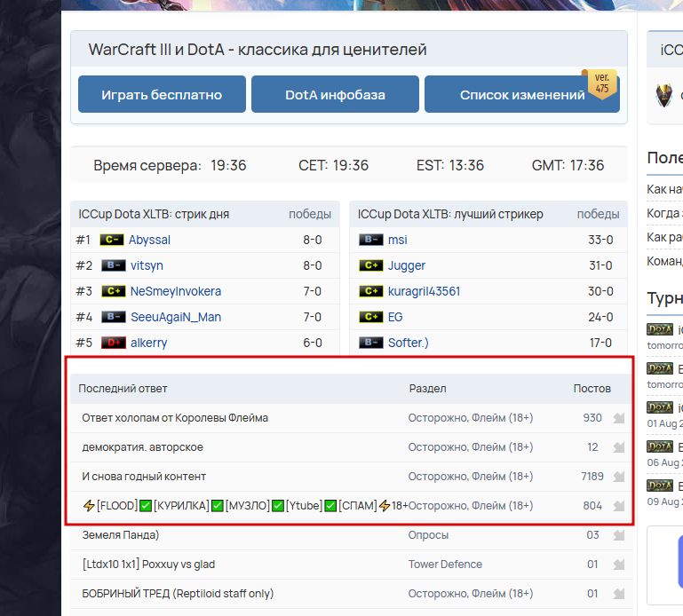Click the лучший стрикер table heading
Viewport: 683px width, 616px height.
click(450, 214)
